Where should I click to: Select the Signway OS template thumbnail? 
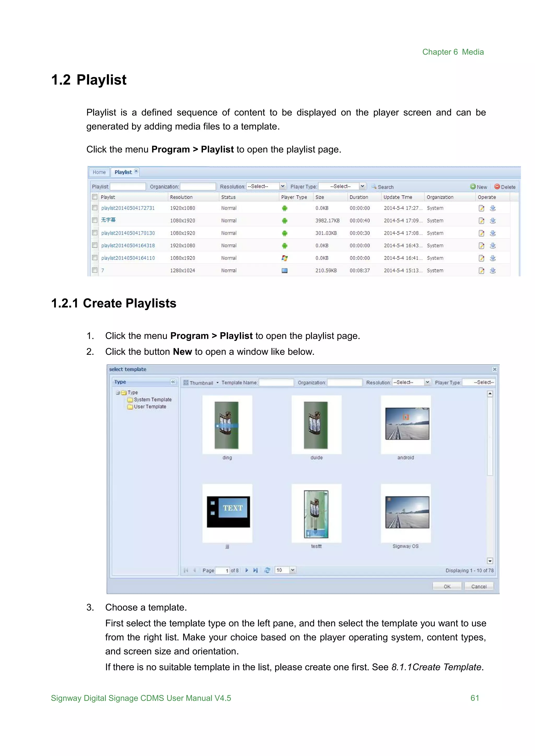pyautogui.click(x=406, y=513)
